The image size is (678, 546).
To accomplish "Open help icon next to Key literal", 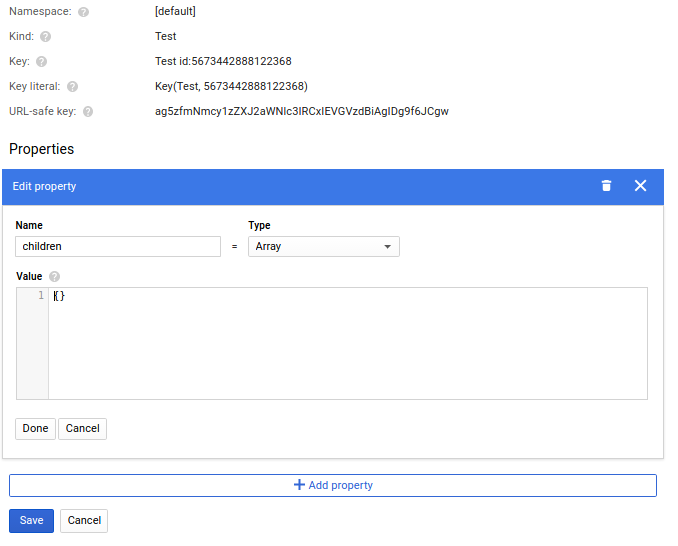I will (73, 87).
